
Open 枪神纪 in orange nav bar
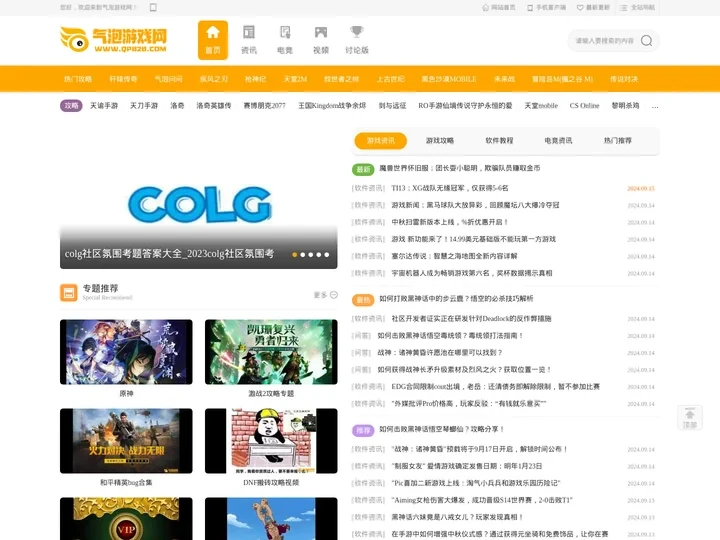coord(255,79)
